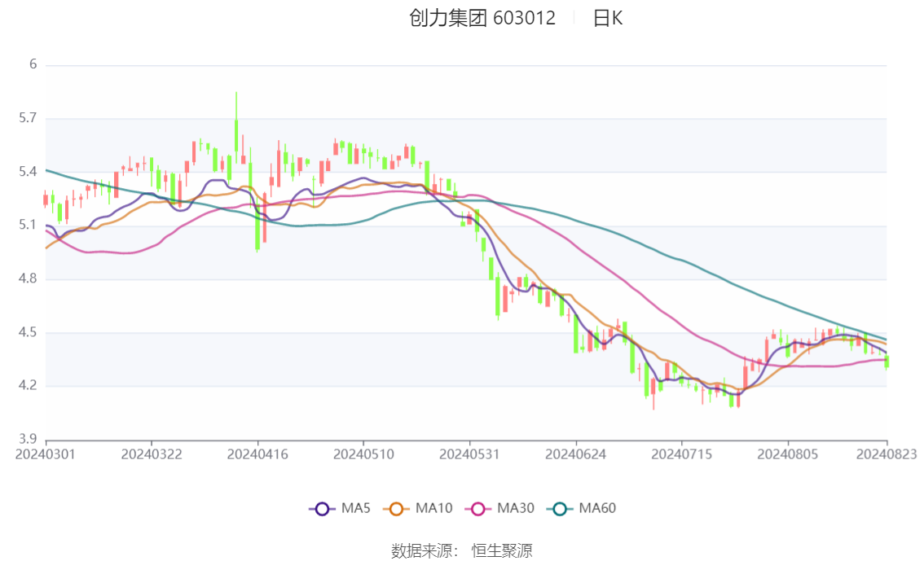Toggle the MA5 legend marker
The width and height of the screenshot is (924, 561).
pos(322,509)
